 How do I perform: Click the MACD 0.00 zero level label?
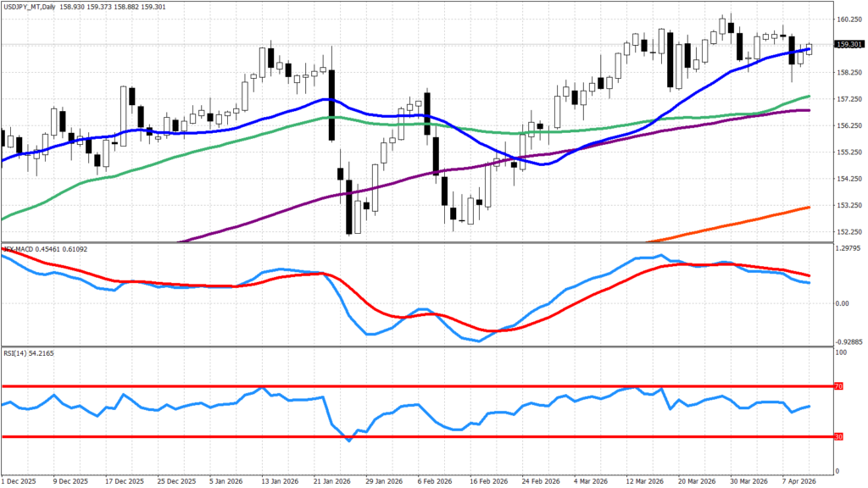(843, 302)
